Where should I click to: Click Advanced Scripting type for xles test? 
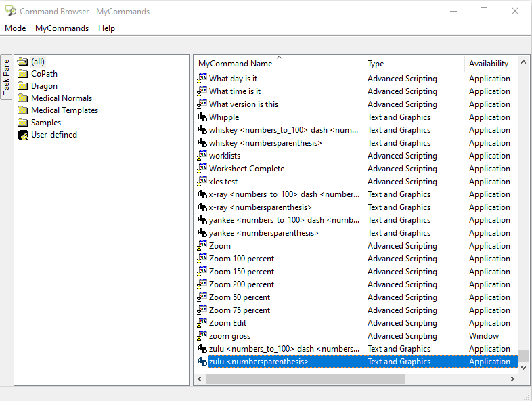[x=402, y=182]
